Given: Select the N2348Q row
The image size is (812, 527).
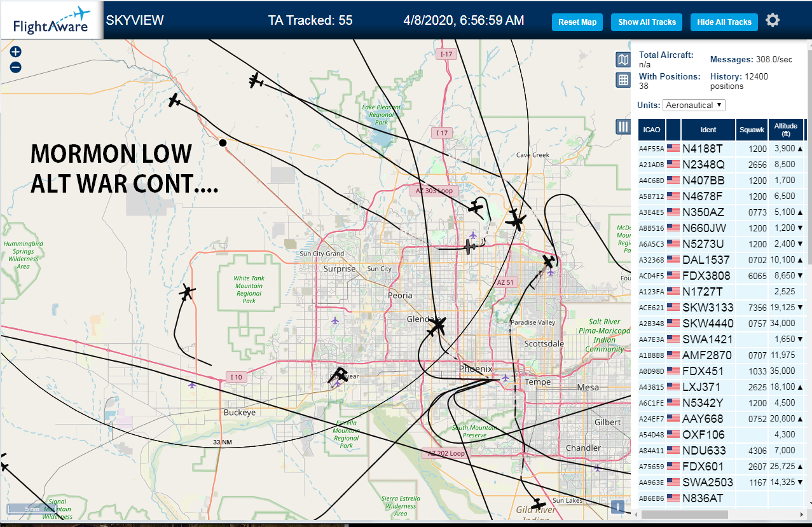Looking at the screenshot, I should pos(722,165).
